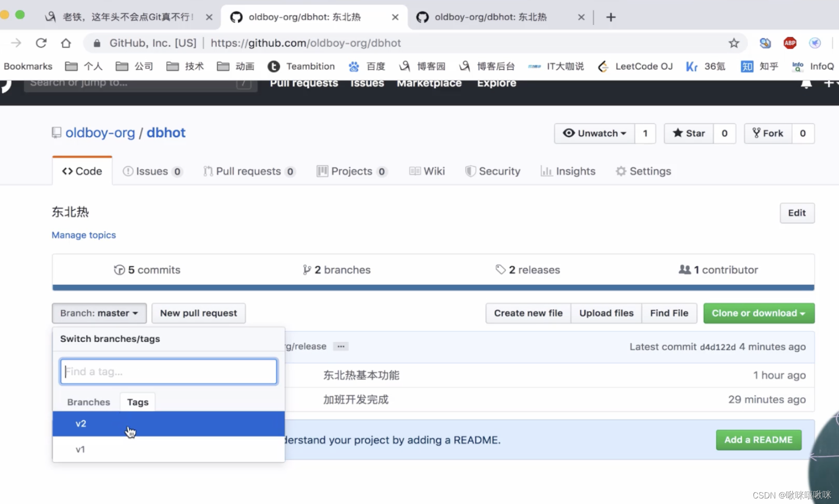Open the Pull requests repo tab

tap(249, 171)
